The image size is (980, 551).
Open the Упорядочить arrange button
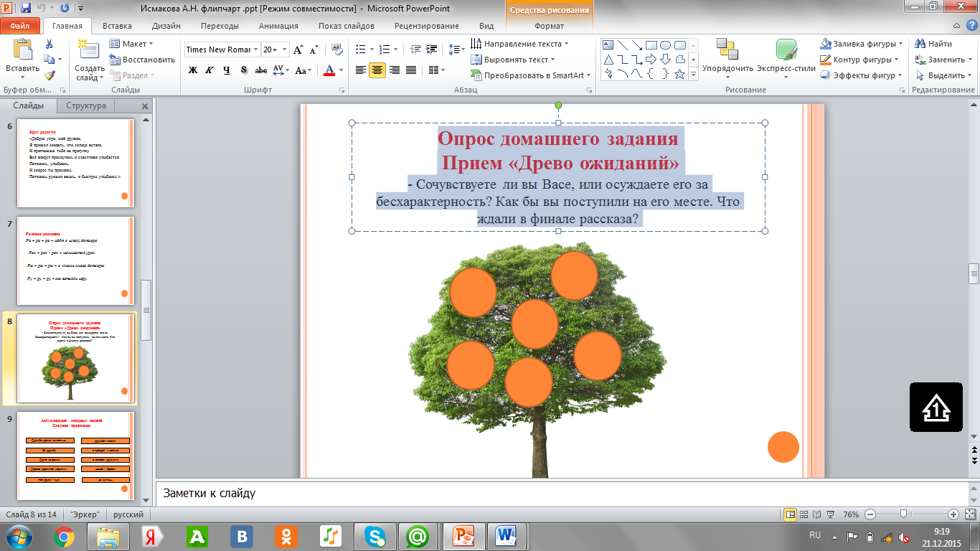pos(727,57)
